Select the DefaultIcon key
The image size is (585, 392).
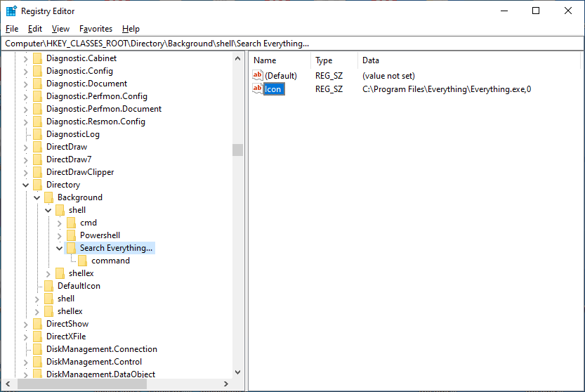click(79, 286)
